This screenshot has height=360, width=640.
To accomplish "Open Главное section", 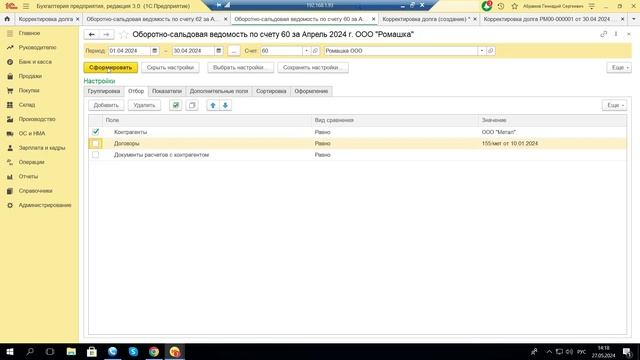I will pos(29,33).
